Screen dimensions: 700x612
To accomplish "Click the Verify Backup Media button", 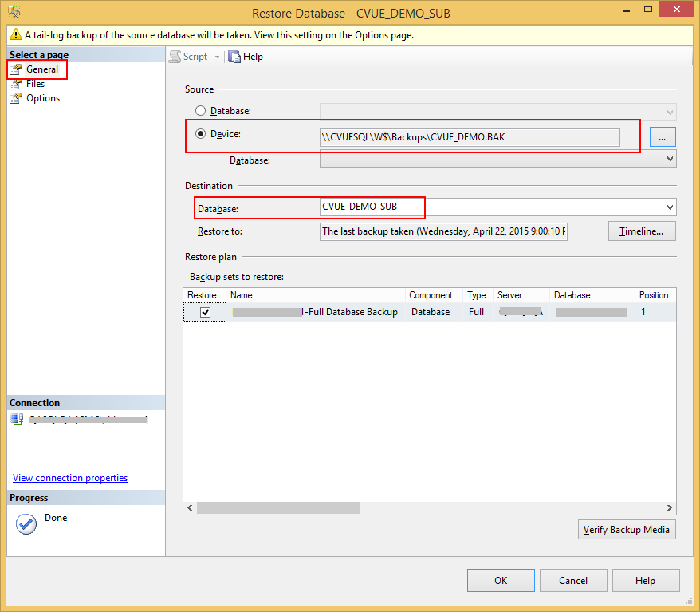I will pyautogui.click(x=627, y=529).
